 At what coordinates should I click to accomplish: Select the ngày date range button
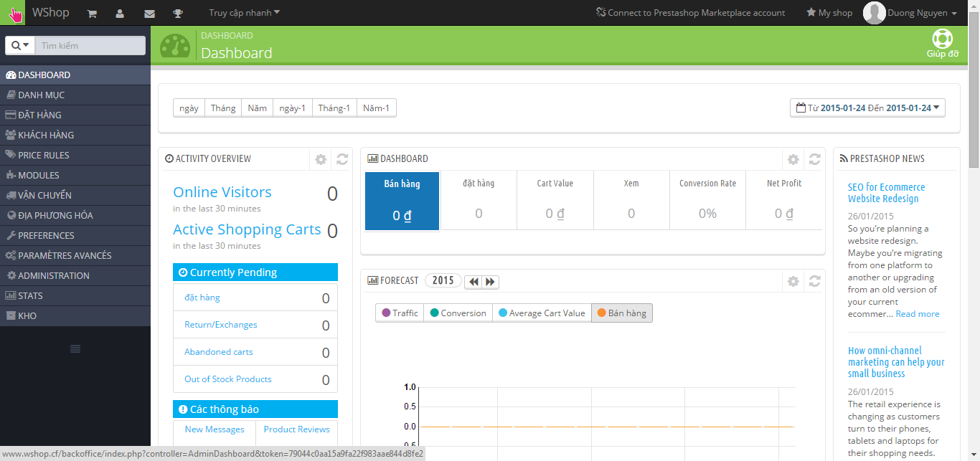[x=189, y=108]
